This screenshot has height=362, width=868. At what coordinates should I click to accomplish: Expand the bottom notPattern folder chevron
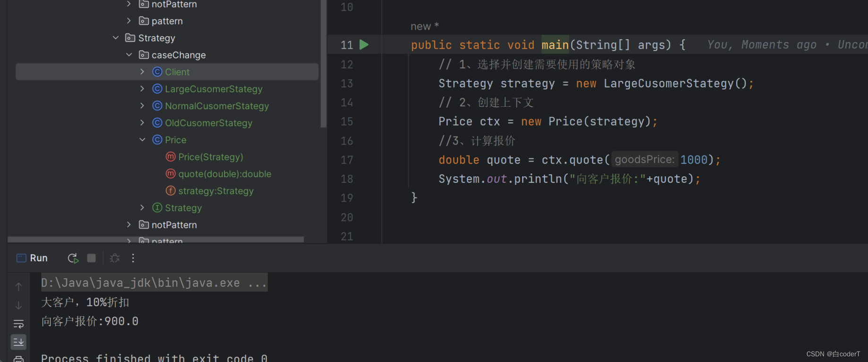click(129, 225)
